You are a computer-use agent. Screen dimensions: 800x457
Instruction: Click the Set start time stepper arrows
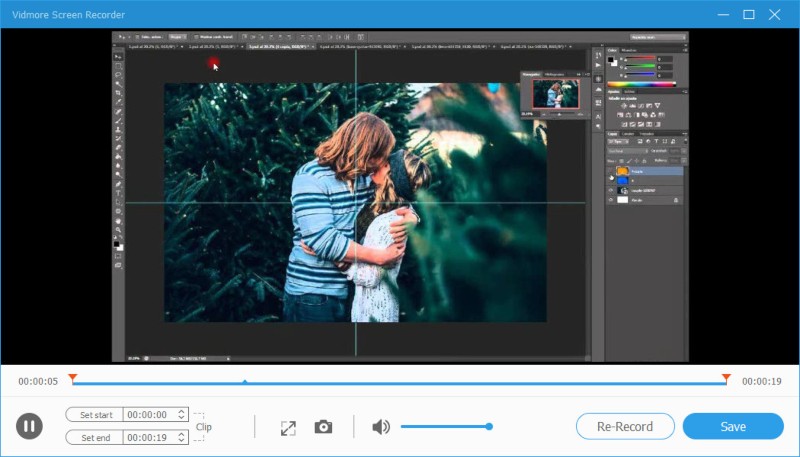pyautogui.click(x=181, y=414)
